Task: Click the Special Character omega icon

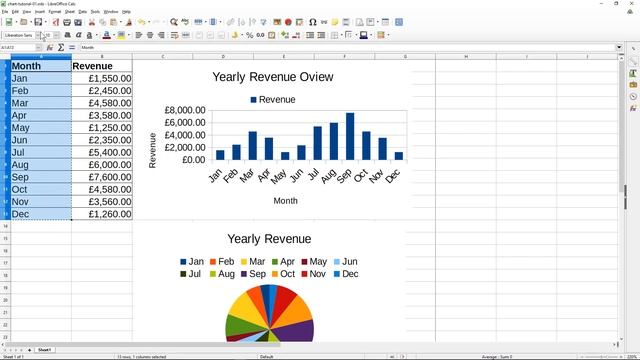Action: 313,22
